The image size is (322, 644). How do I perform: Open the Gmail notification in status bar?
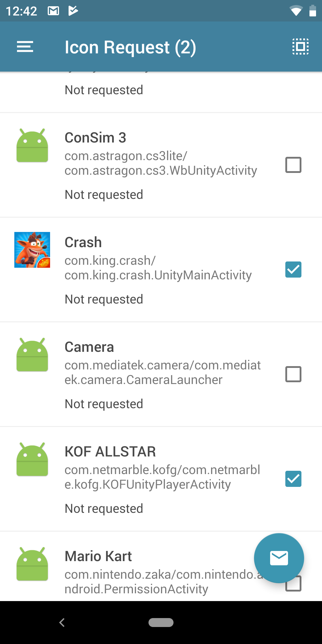point(53,11)
